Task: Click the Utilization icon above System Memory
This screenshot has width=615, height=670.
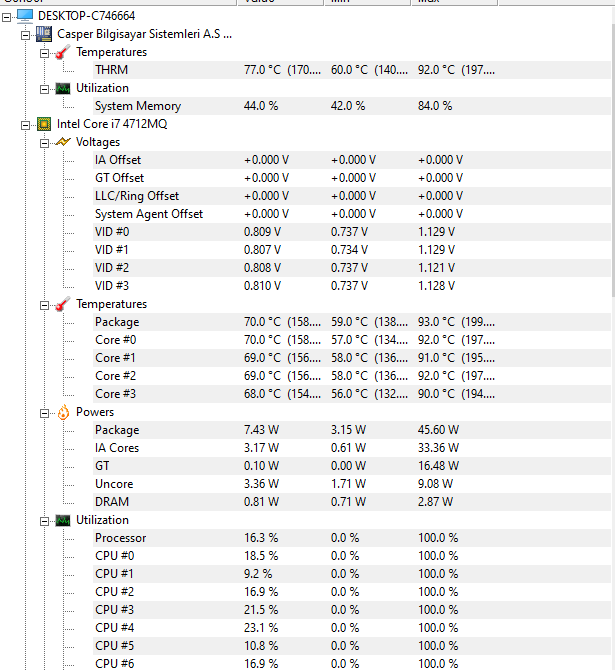Action: [63, 88]
